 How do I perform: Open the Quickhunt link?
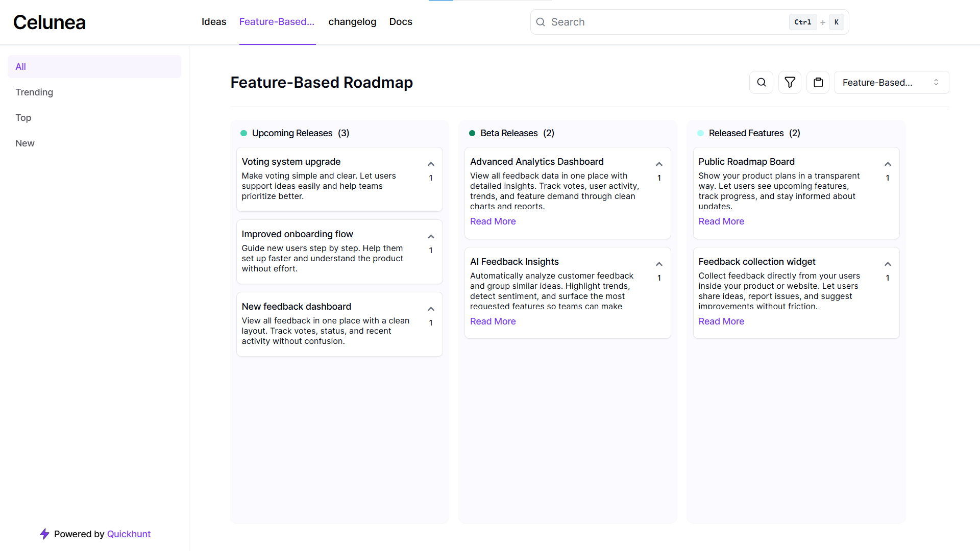tap(129, 534)
